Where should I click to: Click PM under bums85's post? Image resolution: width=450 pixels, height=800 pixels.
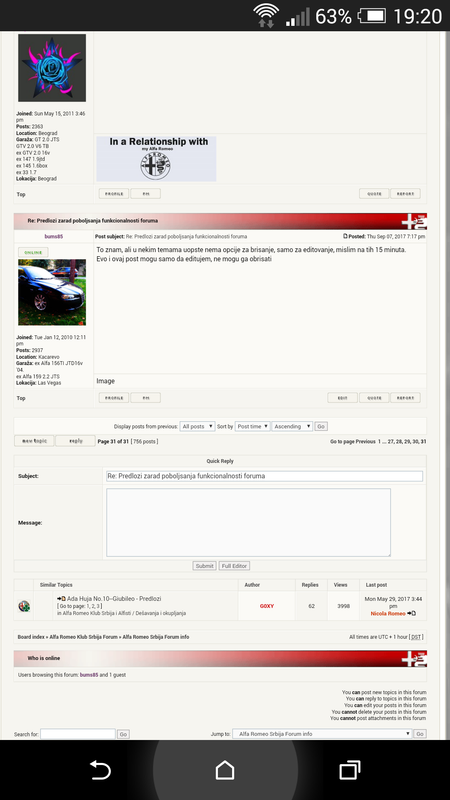tap(145, 398)
